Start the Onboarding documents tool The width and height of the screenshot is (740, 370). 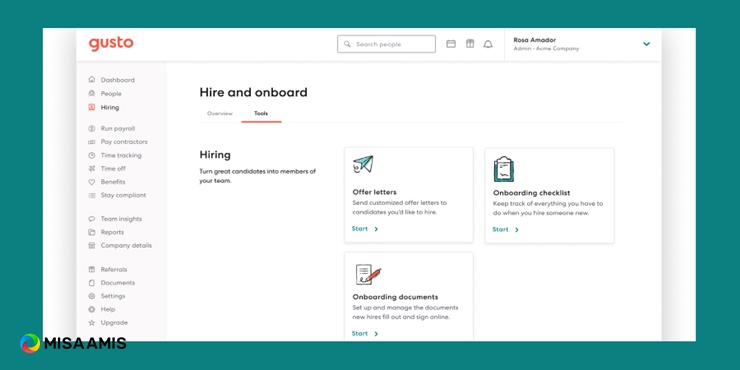tap(365, 334)
